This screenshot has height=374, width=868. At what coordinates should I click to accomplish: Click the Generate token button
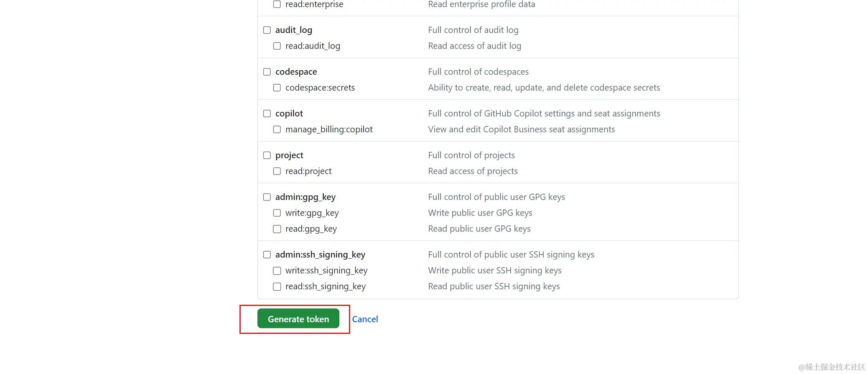point(298,319)
